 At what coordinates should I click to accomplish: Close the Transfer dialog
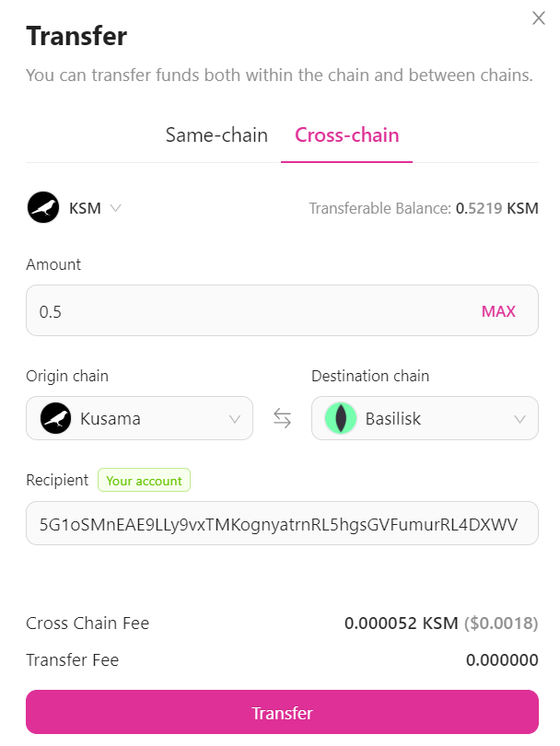tap(539, 18)
